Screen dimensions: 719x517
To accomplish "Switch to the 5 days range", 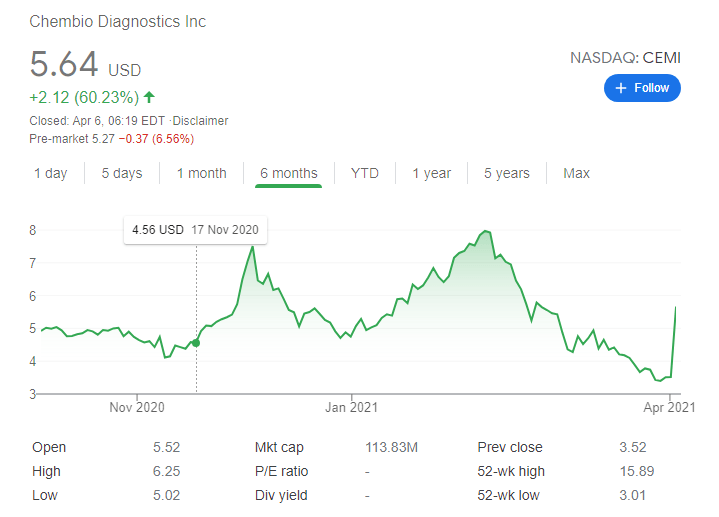I will pyautogui.click(x=122, y=173).
